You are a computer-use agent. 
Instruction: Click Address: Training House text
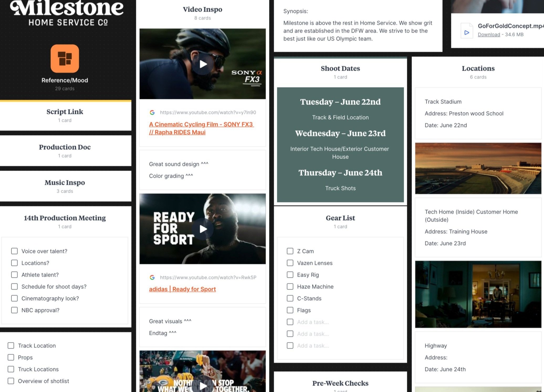456,231
